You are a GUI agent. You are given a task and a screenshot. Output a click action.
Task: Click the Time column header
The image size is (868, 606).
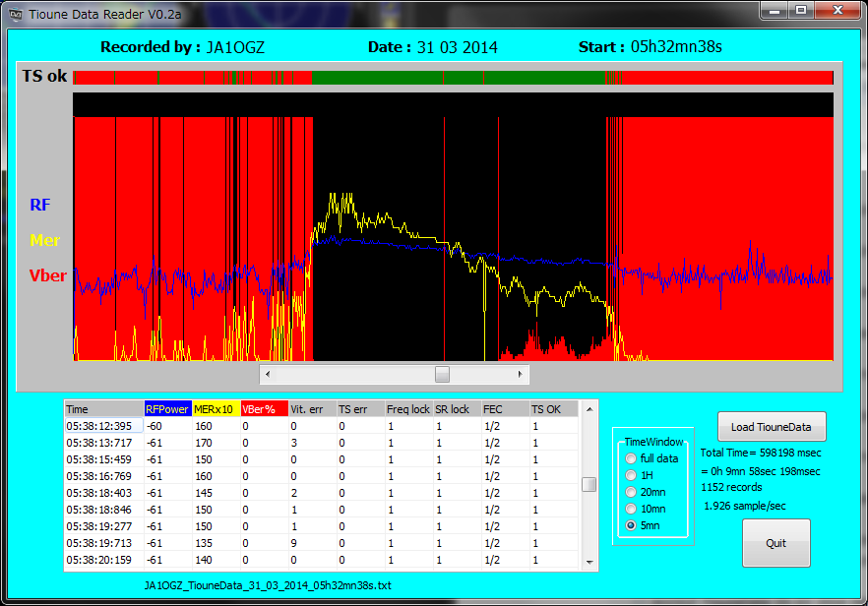pyautogui.click(x=104, y=409)
